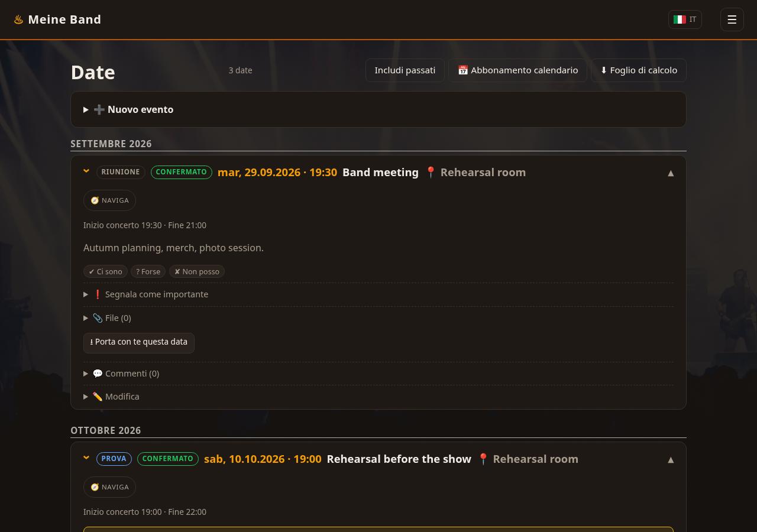Viewport: 757px width, 532px height.
Task: Click Naviga for Band meeting
Action: pos(109,200)
